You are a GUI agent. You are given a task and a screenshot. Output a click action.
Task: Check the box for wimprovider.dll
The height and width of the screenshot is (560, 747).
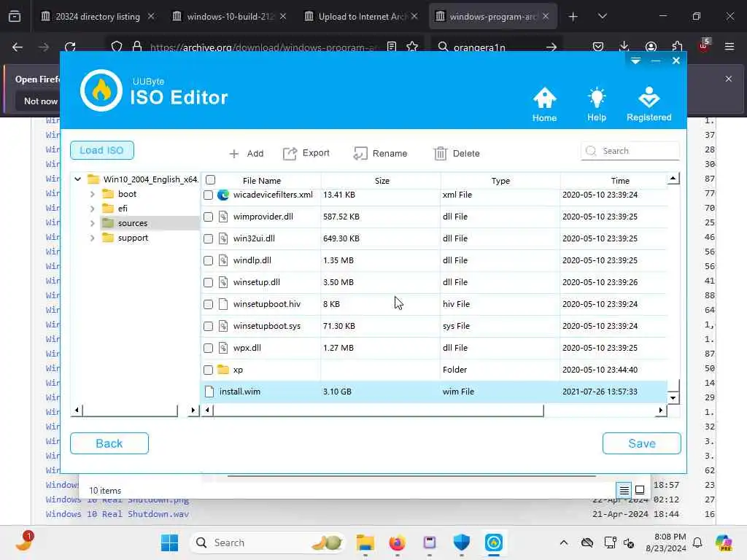[208, 217]
